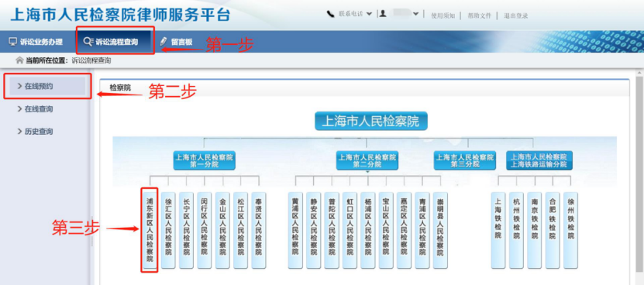This screenshot has width=644, height=285.
Task: Click the vertical scrollbar up arrow
Action: click(x=639, y=73)
